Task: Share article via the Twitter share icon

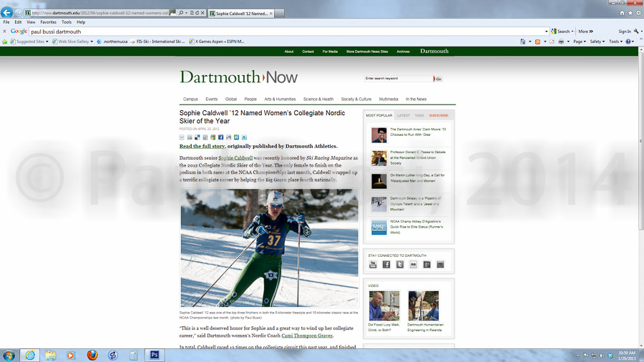Action: click(244, 137)
